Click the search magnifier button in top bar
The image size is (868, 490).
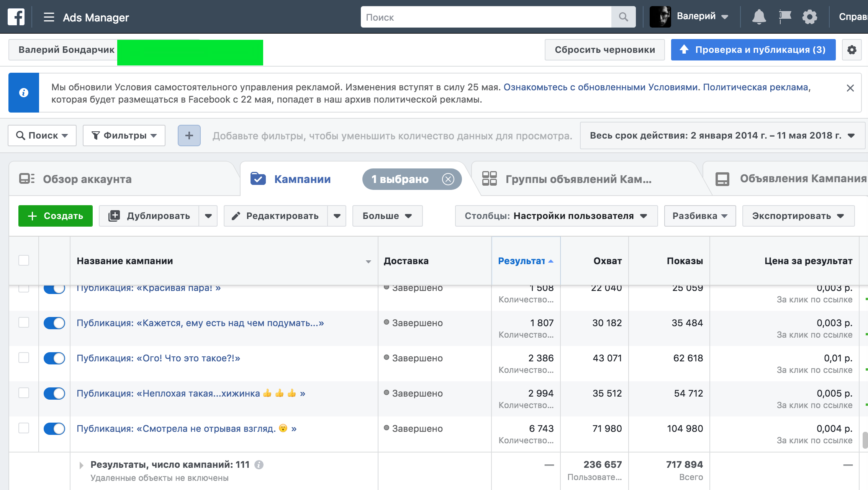coord(623,17)
